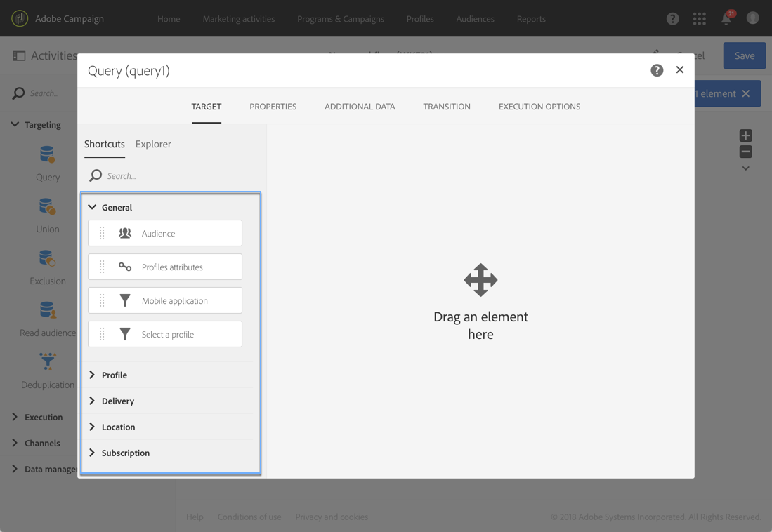Image resolution: width=772 pixels, height=532 pixels.
Task: Focus the Activities panel Search field
Action: [x=44, y=93]
